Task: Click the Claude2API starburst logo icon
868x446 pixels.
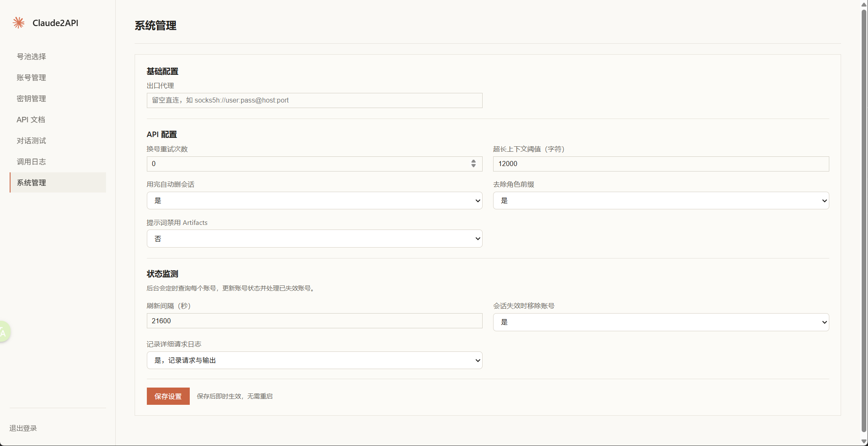Action: point(19,23)
